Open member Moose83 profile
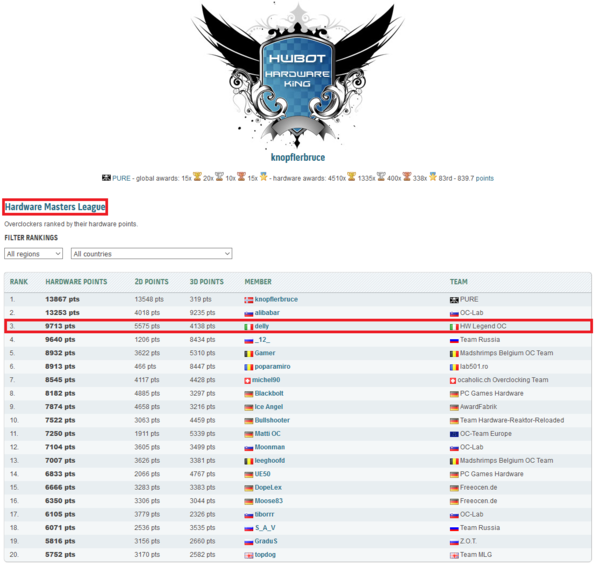This screenshot has width=600, height=566. (x=269, y=501)
